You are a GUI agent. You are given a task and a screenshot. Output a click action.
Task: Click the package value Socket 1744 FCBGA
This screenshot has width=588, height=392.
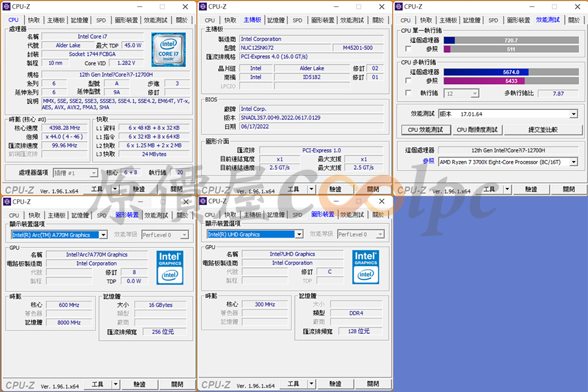92,54
